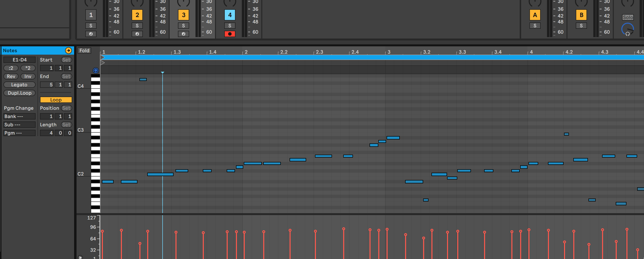Toggle Track 1 activator button
Screen dimensions: 644x259
[x=91, y=15]
